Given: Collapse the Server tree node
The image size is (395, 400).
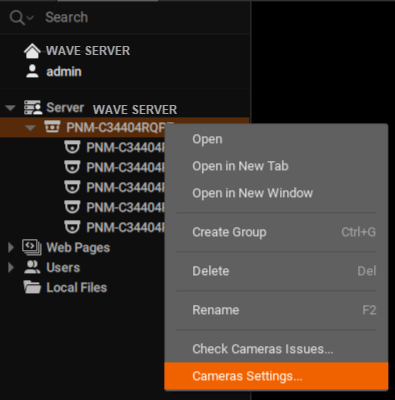Looking at the screenshot, I should [x=11, y=108].
